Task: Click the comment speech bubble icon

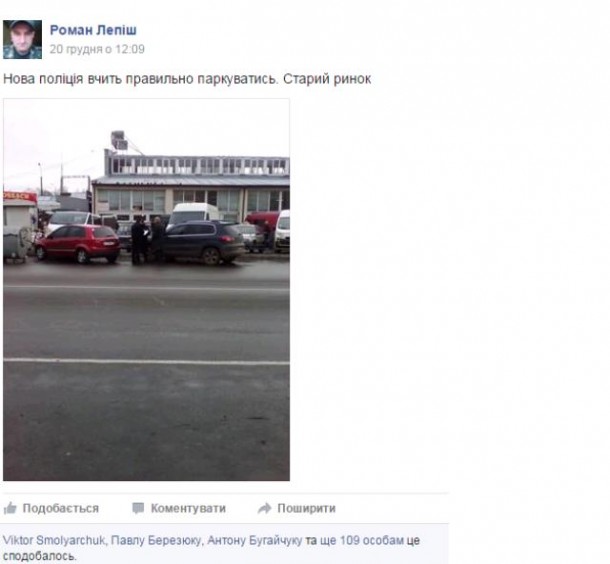Action: [138, 508]
